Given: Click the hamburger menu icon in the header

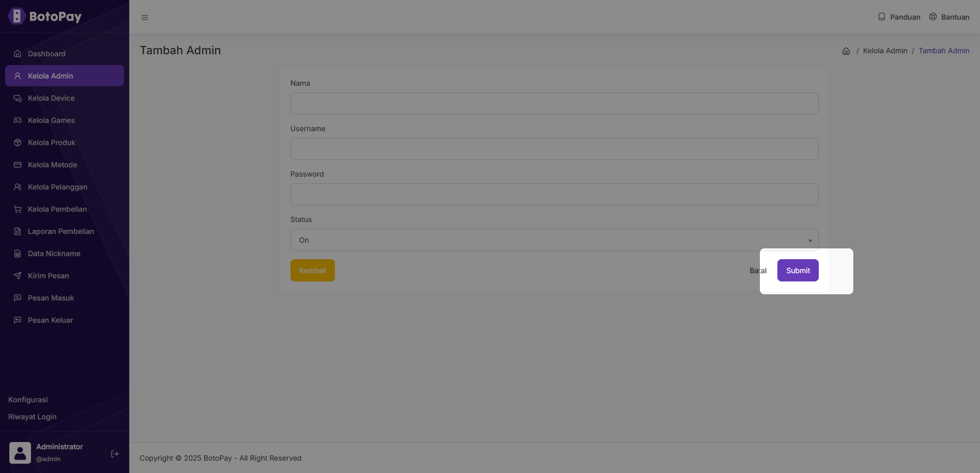Looking at the screenshot, I should [x=145, y=18].
